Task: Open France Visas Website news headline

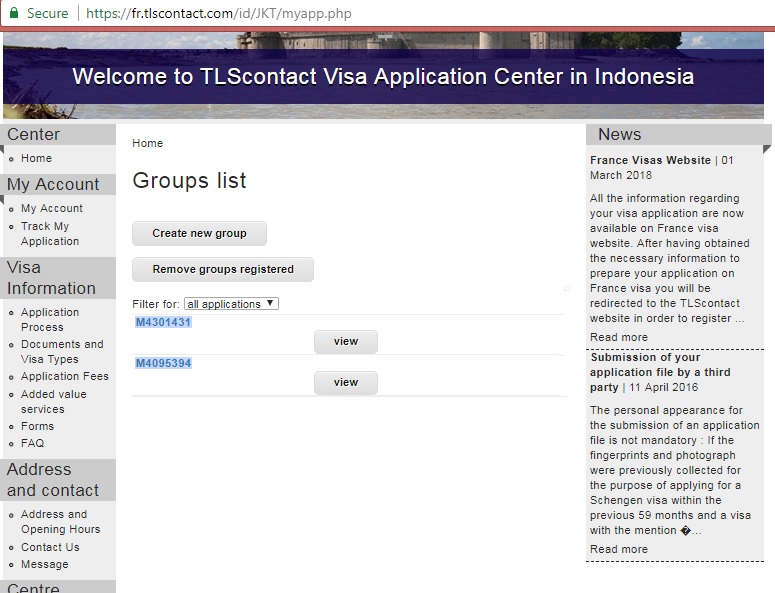Action: tap(650, 160)
